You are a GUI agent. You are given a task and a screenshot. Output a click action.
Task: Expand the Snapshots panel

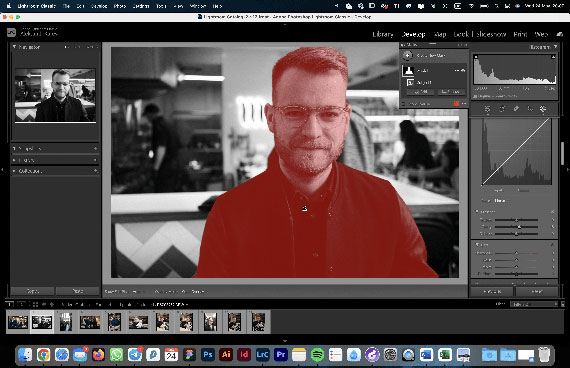tap(15, 148)
